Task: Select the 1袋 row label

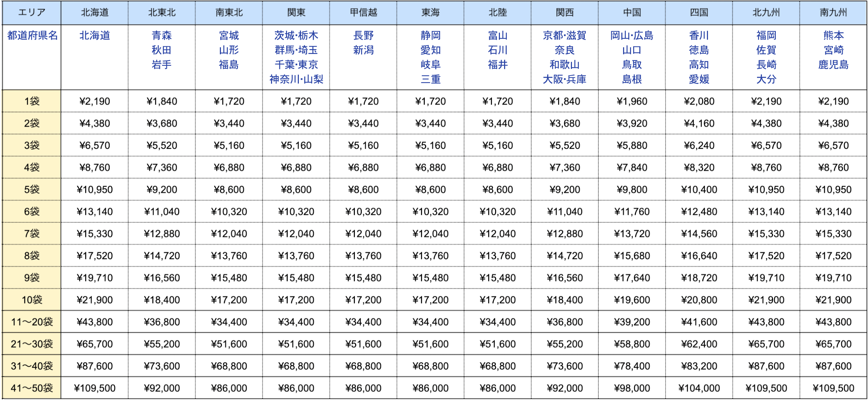Action: point(32,101)
